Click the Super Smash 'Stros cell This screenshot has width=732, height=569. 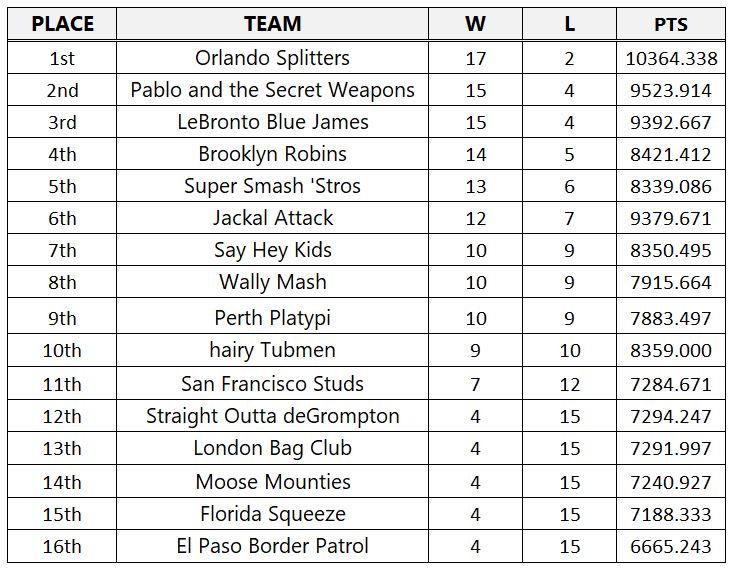pos(272,186)
